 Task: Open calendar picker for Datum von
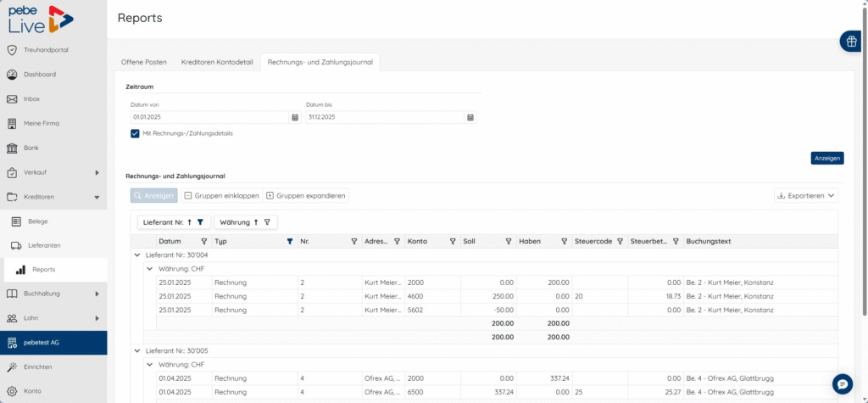pyautogui.click(x=295, y=118)
